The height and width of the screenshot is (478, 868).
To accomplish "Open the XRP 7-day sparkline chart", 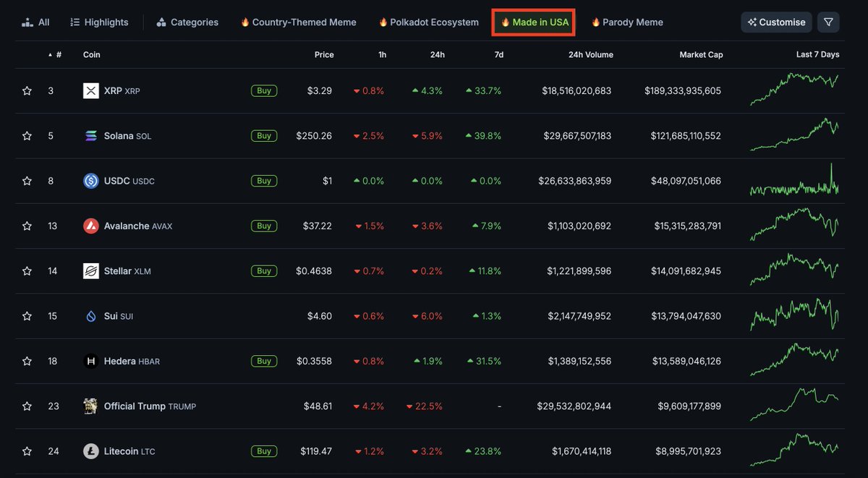I will [x=794, y=90].
